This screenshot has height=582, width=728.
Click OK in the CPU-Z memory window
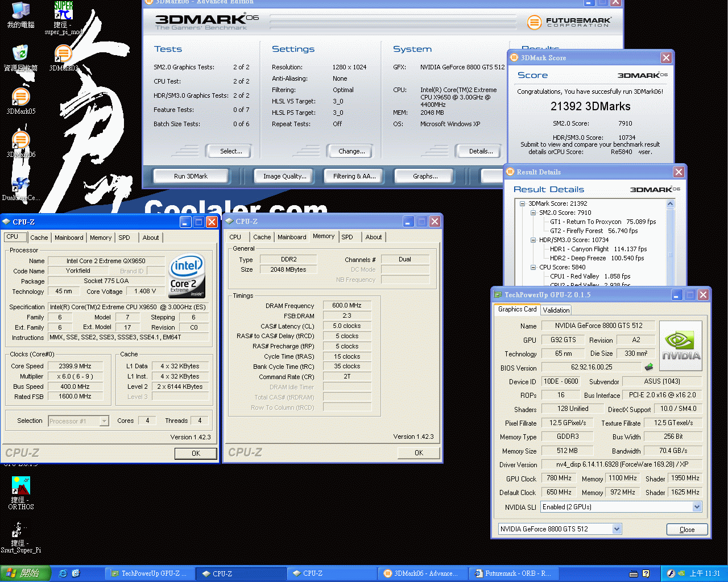tap(419, 453)
